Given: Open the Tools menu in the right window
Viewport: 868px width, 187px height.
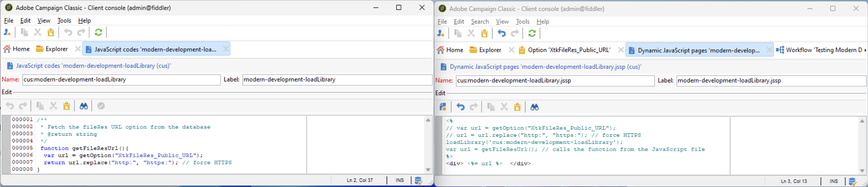Looking at the screenshot, I should 522,22.
